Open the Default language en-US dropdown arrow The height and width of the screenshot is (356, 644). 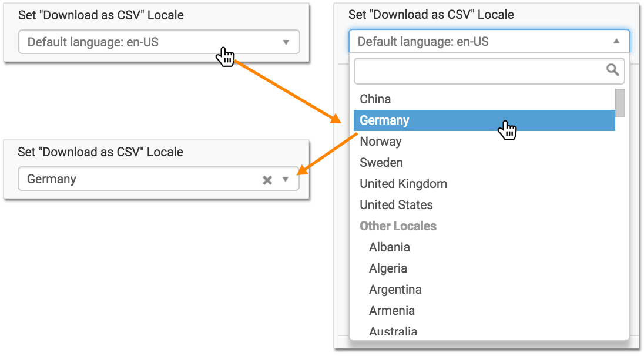[286, 42]
